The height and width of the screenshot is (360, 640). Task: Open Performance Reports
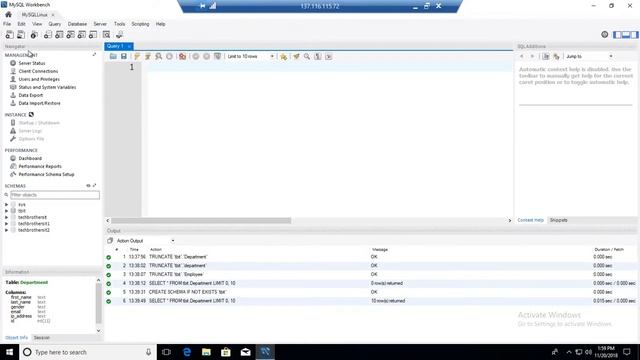click(x=40, y=167)
